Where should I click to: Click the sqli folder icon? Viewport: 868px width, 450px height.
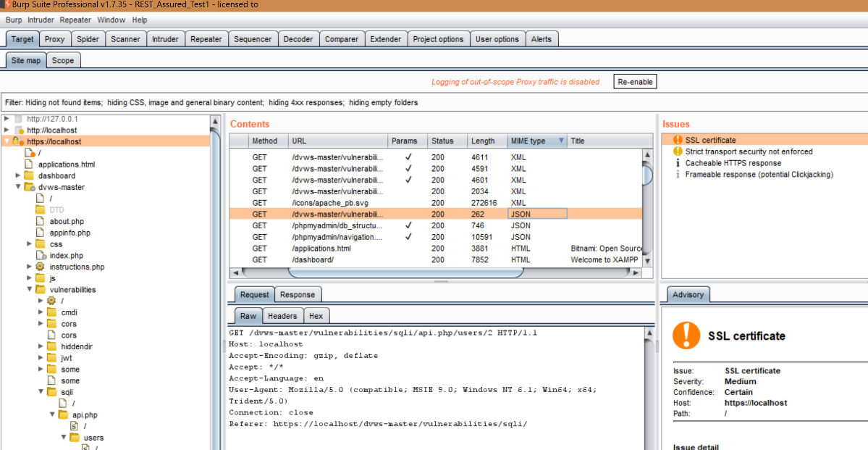tap(51, 392)
